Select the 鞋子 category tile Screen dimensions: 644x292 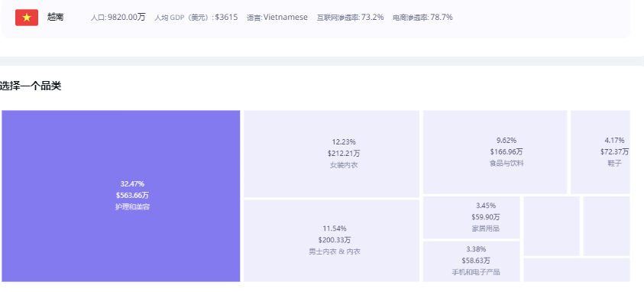coord(600,152)
